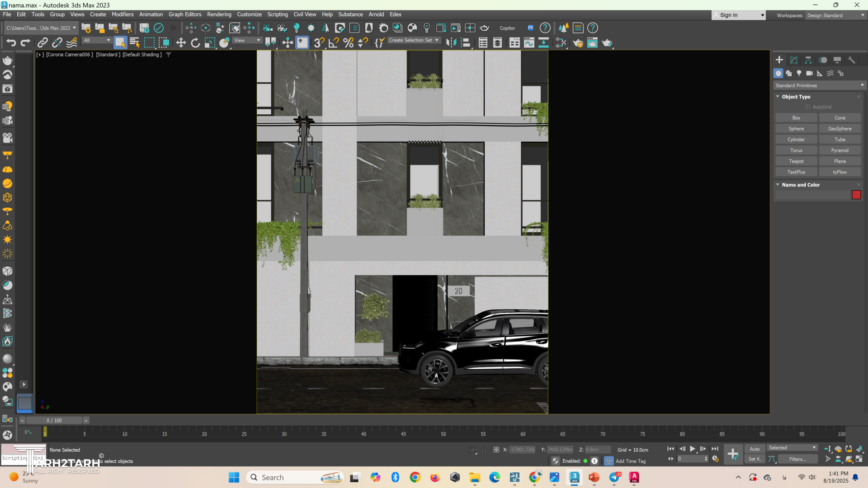Click the Mirror tool icon

[x=451, y=42]
